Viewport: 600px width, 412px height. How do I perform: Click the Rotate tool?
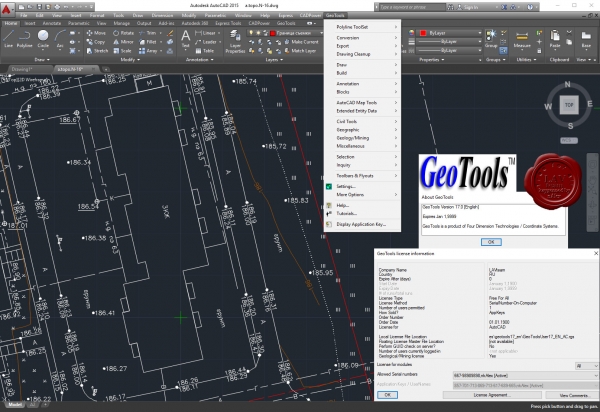(123, 33)
